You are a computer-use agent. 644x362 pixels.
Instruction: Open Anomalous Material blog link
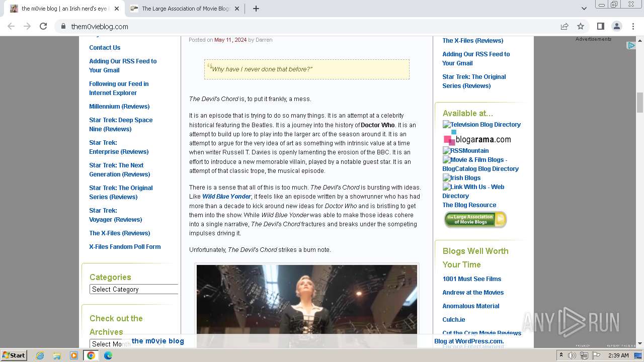(471, 306)
